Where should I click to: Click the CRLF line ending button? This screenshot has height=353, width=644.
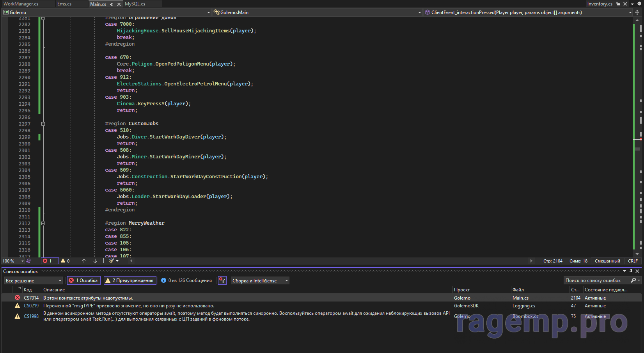point(633,261)
